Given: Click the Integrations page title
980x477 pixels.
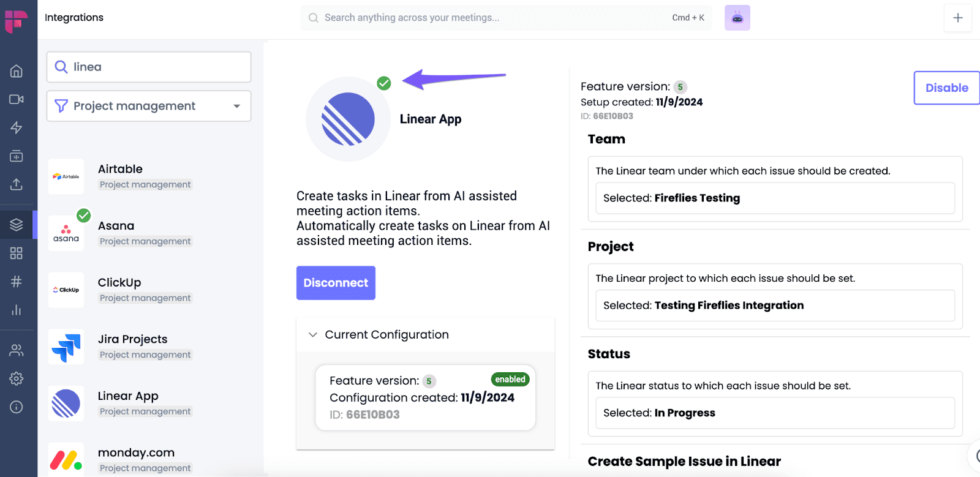Looking at the screenshot, I should tap(74, 17).
